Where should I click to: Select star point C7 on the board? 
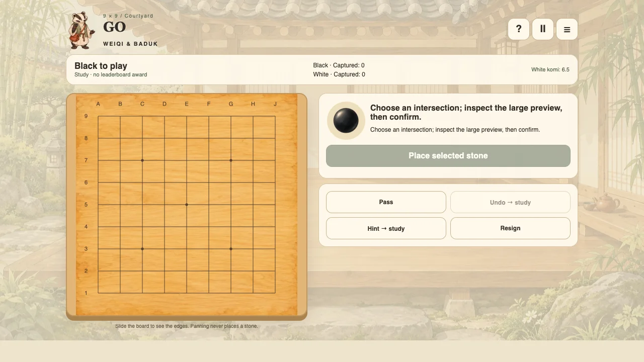coord(142,160)
